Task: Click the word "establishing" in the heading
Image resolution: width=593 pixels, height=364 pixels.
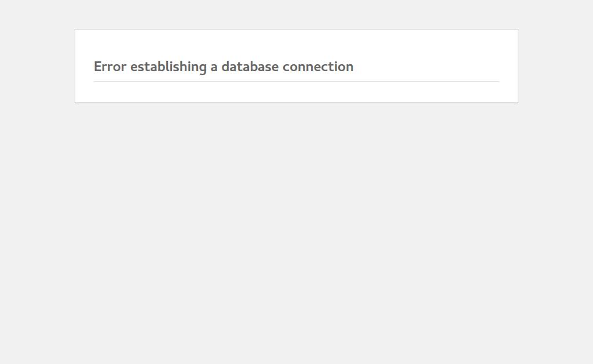Action: [169, 67]
